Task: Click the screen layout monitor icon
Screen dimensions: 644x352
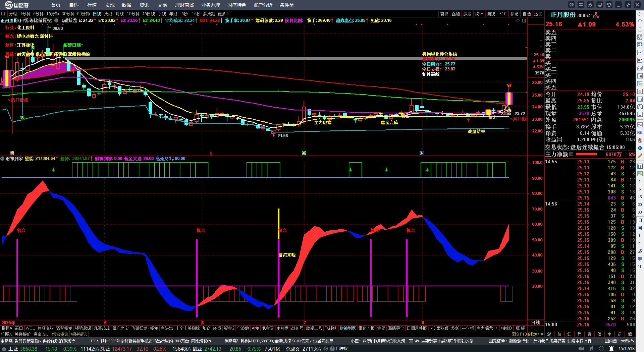Action: click(x=600, y=5)
